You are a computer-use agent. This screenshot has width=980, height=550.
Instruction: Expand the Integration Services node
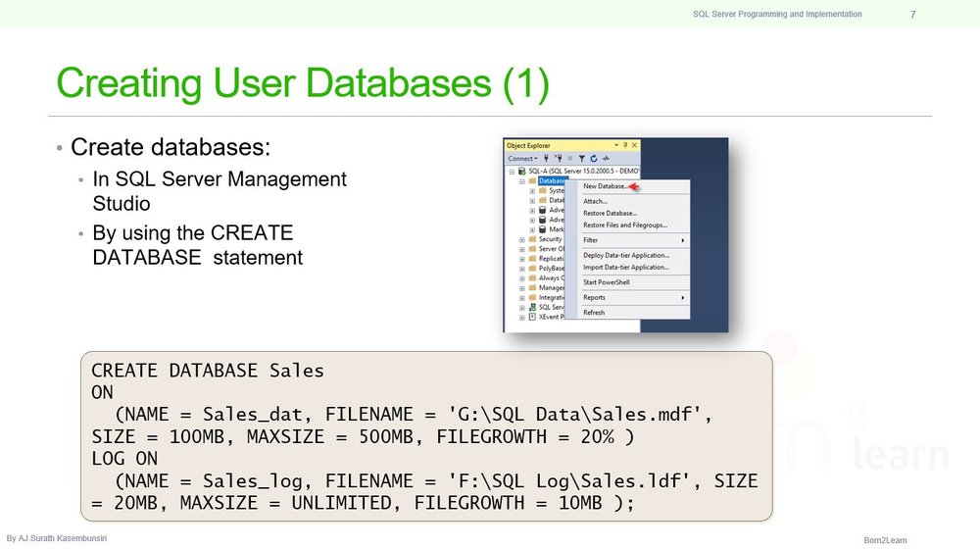click(522, 298)
